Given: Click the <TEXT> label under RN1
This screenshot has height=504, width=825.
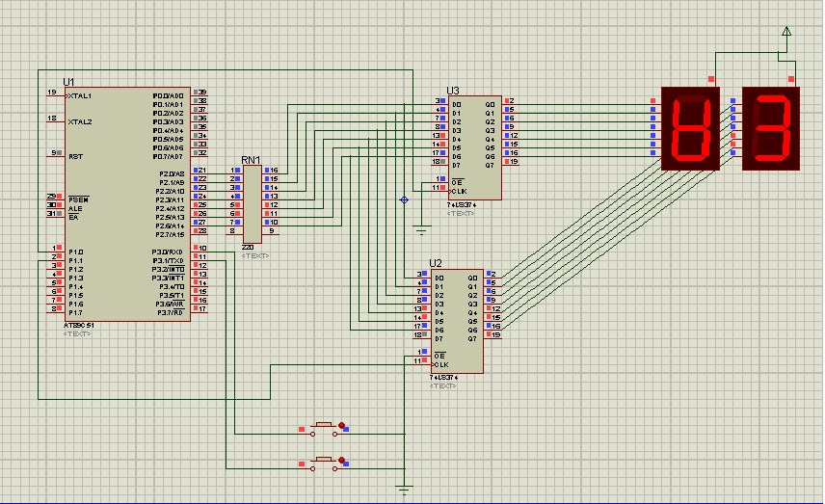Looking at the screenshot, I should 254,256.
